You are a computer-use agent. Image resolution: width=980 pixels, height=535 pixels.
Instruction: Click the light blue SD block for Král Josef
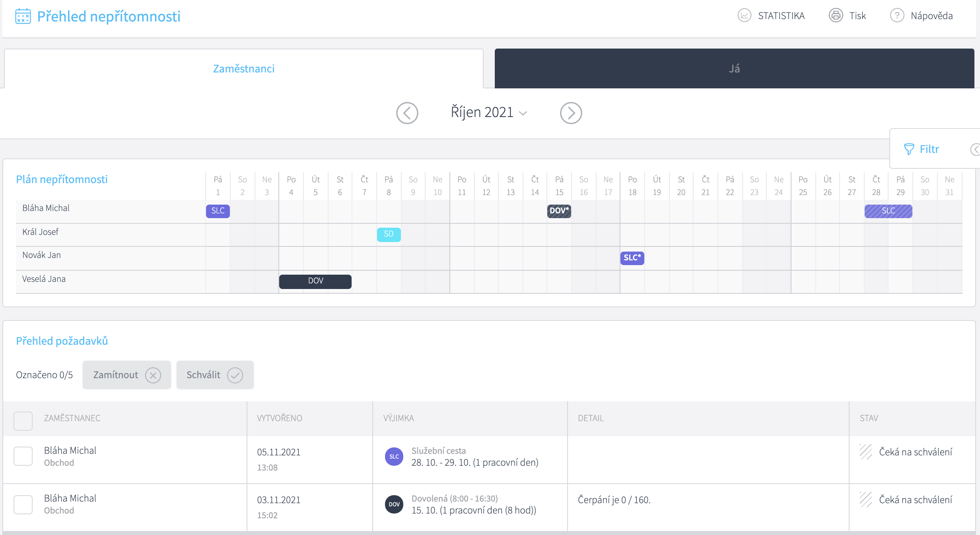tap(389, 234)
